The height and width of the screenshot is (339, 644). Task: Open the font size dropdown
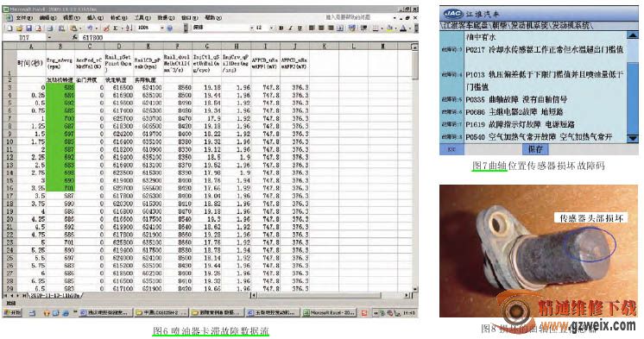pos(271,28)
